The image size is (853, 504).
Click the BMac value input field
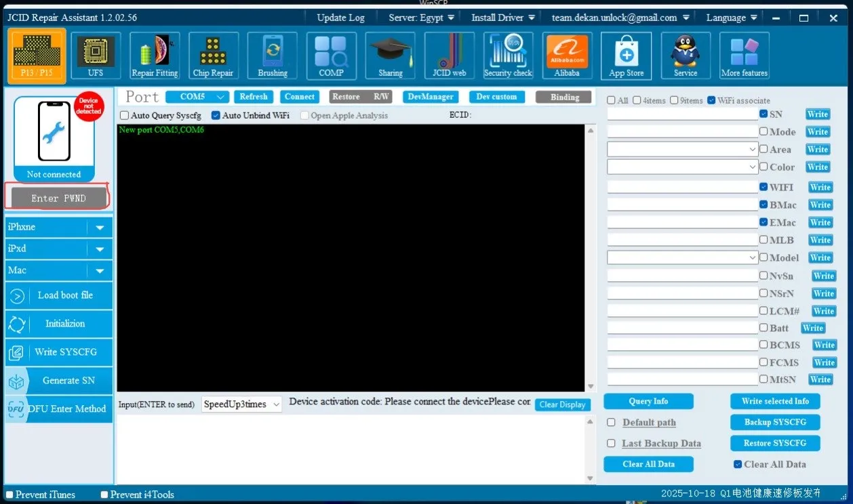tap(682, 205)
